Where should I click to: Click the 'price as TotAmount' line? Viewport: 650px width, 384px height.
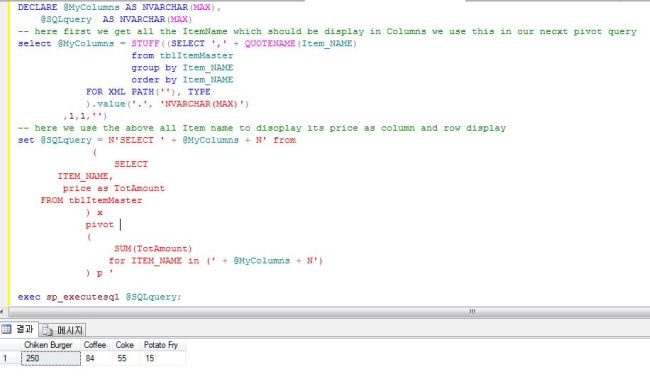[x=114, y=188]
